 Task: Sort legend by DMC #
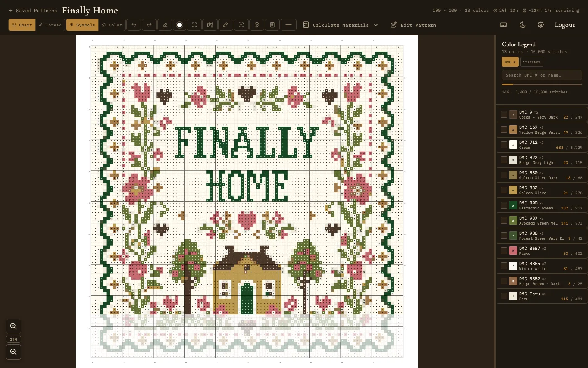tap(510, 62)
